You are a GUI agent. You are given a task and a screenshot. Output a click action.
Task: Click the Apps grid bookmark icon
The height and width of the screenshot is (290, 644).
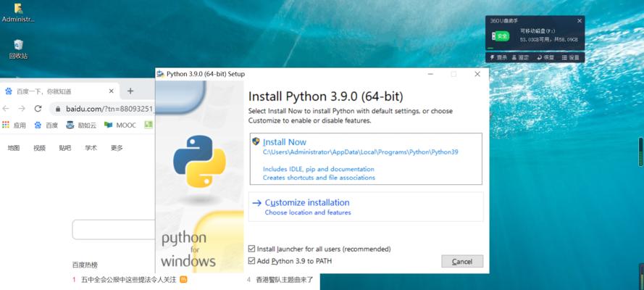pos(7,125)
